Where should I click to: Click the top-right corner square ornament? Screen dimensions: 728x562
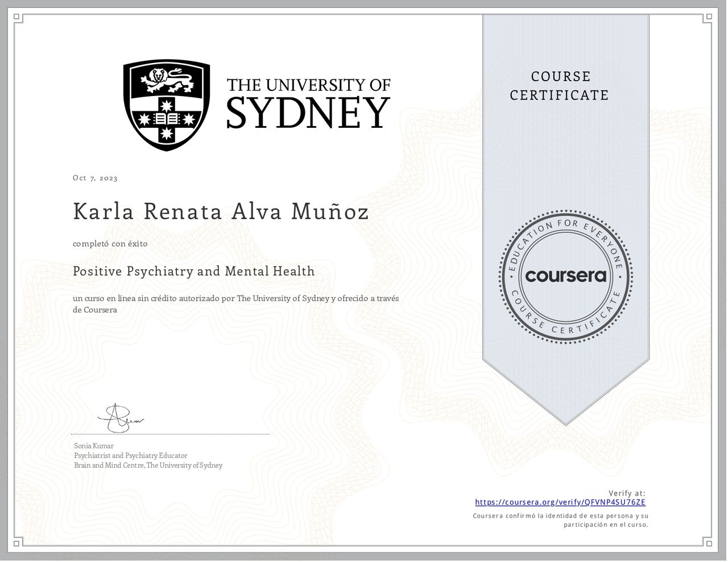[708, 18]
